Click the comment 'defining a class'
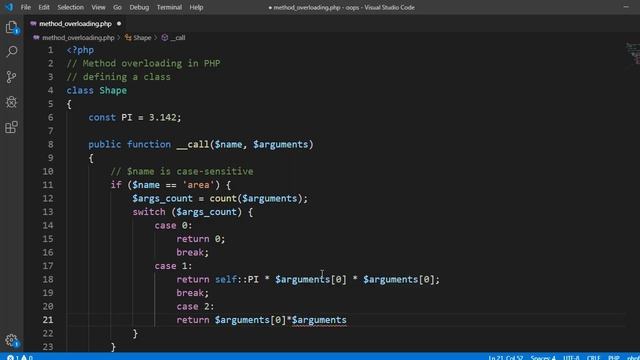Image resolution: width=640 pixels, height=360 pixels. point(127,77)
